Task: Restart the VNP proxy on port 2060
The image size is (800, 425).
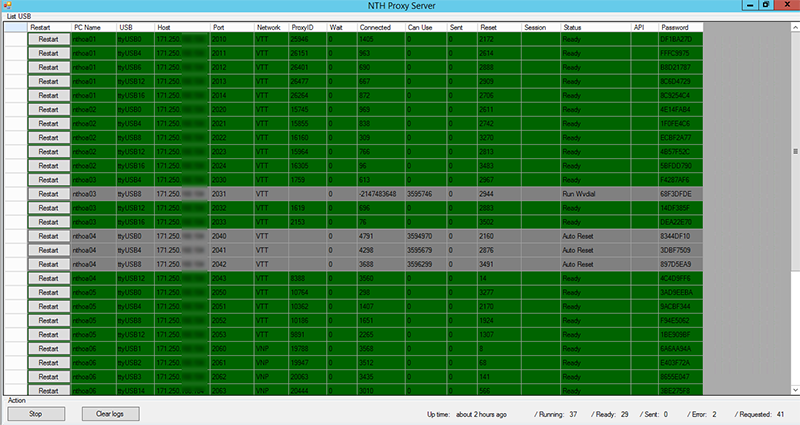Action: point(48,349)
